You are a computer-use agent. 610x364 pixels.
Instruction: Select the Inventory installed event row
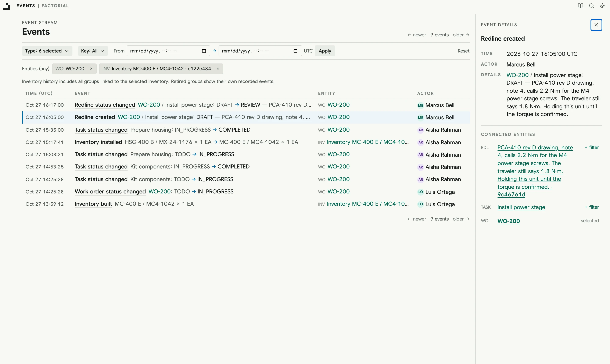click(246, 142)
